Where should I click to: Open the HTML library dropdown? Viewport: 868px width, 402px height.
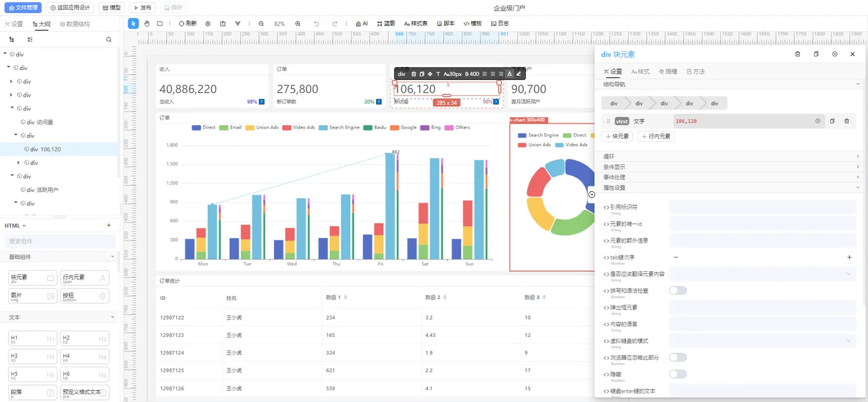coord(15,225)
